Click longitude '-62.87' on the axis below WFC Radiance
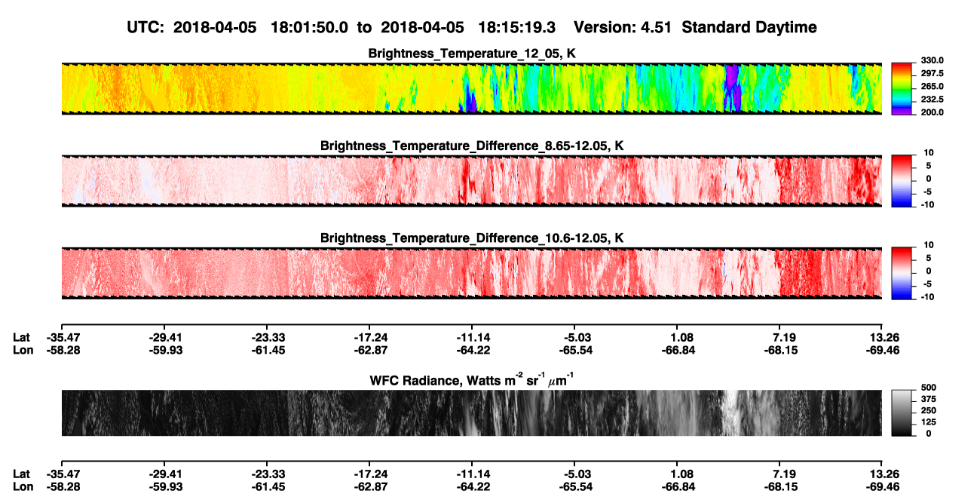 tap(369, 486)
